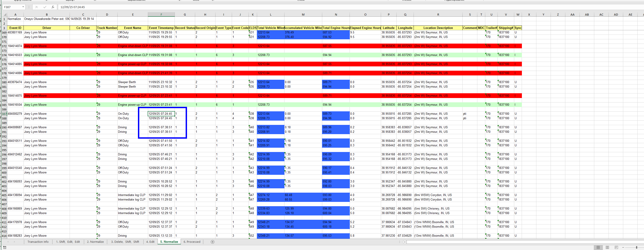Click the Enter checkmark formula bar icon
644x250 pixels.
(x=45, y=7)
